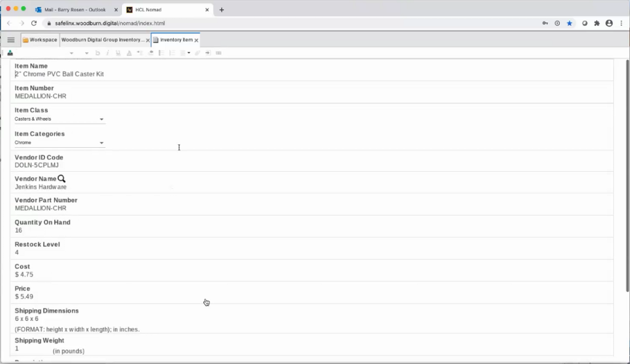Toggle bold text formatting in toolbar

pos(97,53)
